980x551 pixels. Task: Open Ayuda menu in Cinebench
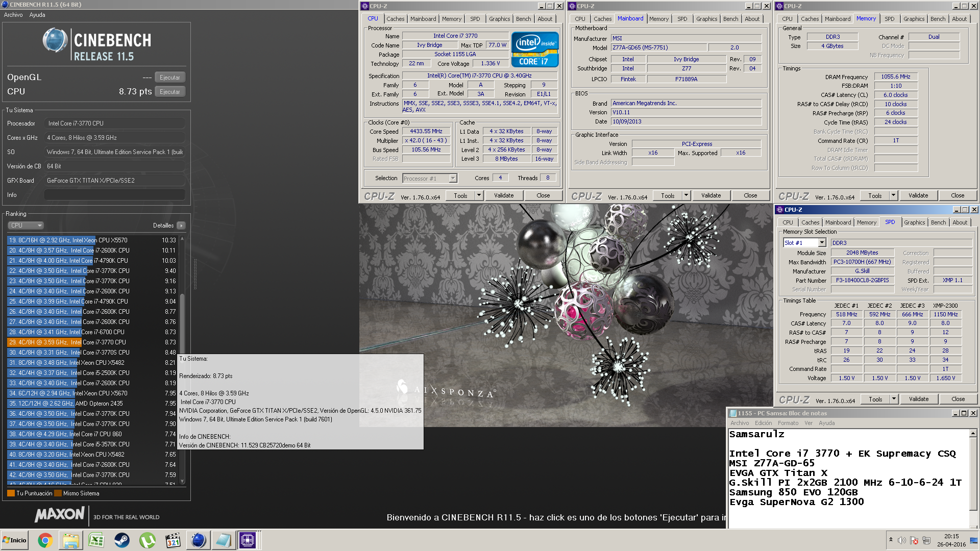coord(37,15)
